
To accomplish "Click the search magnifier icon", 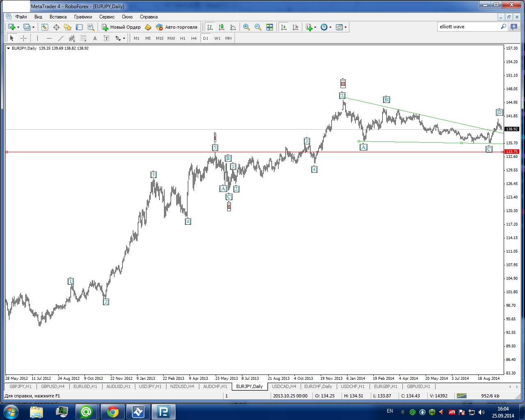I will (x=503, y=27).
